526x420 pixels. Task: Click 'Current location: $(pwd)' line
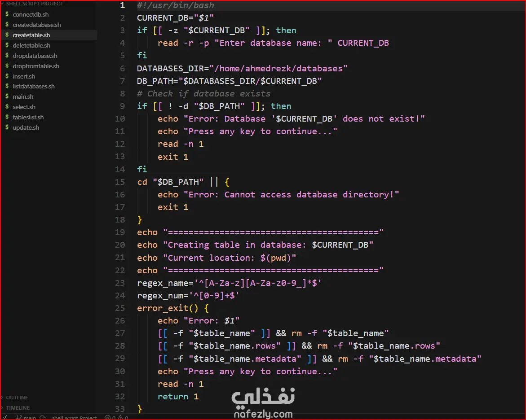217,258
